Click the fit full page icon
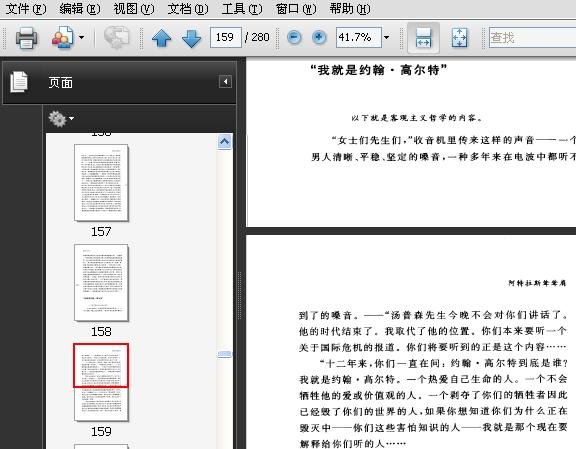The image size is (576, 449). (x=460, y=37)
